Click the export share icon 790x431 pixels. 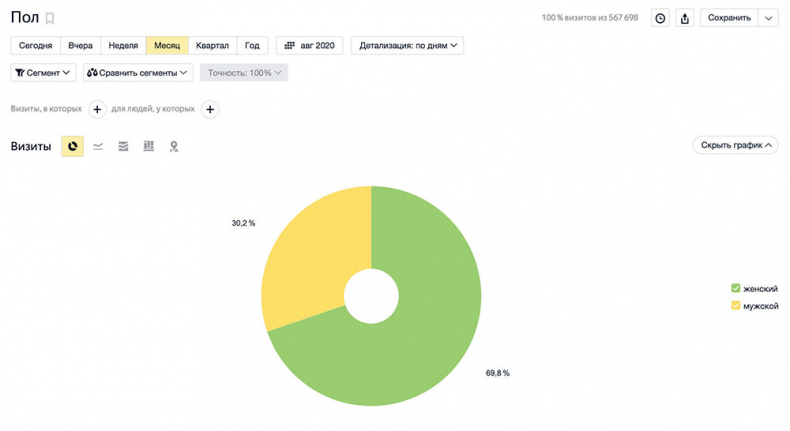click(685, 18)
